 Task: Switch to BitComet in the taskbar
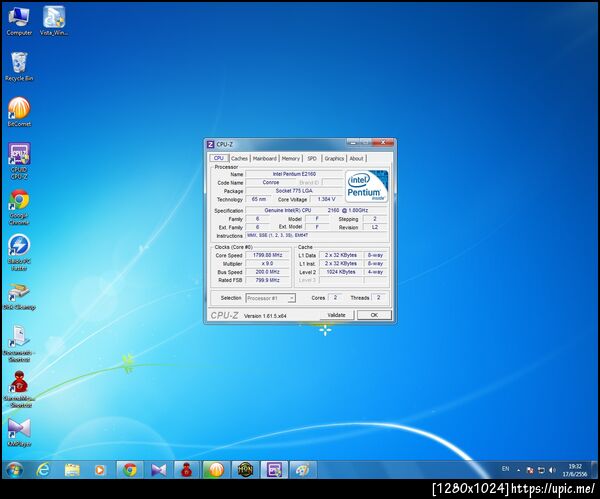tap(216, 470)
